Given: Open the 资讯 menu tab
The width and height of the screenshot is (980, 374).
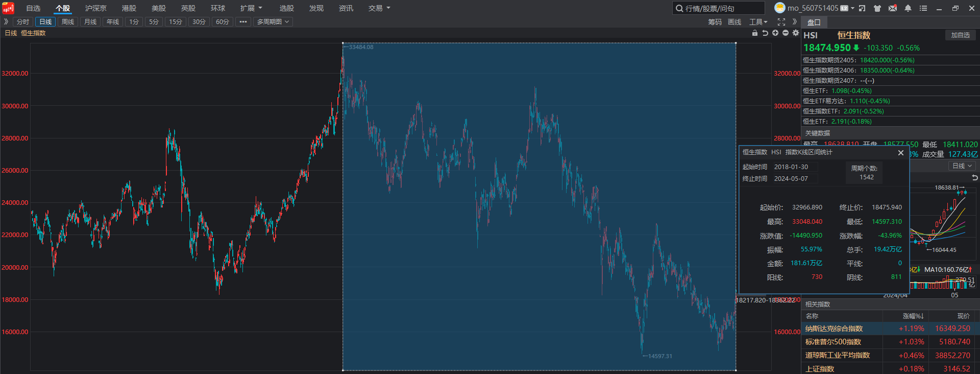Looking at the screenshot, I should point(346,8).
